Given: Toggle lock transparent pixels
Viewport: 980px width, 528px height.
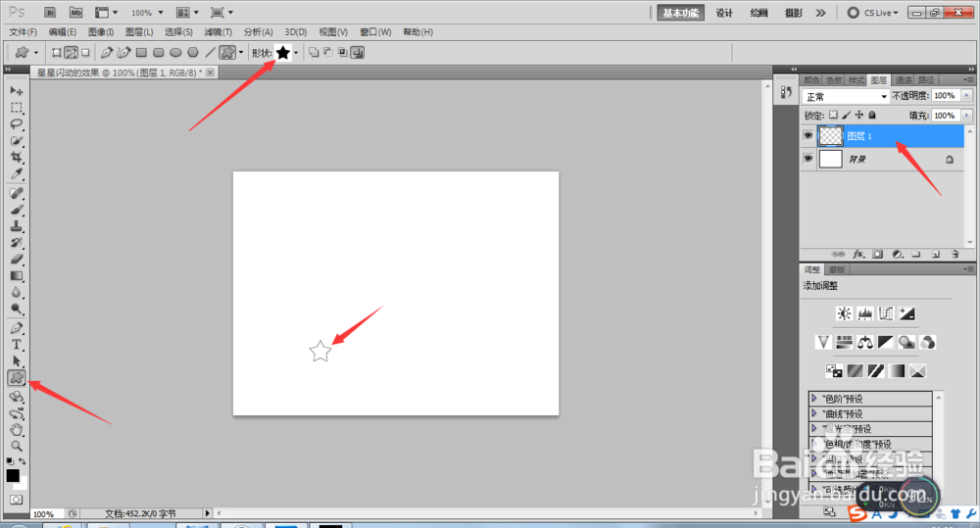Looking at the screenshot, I should coord(833,115).
